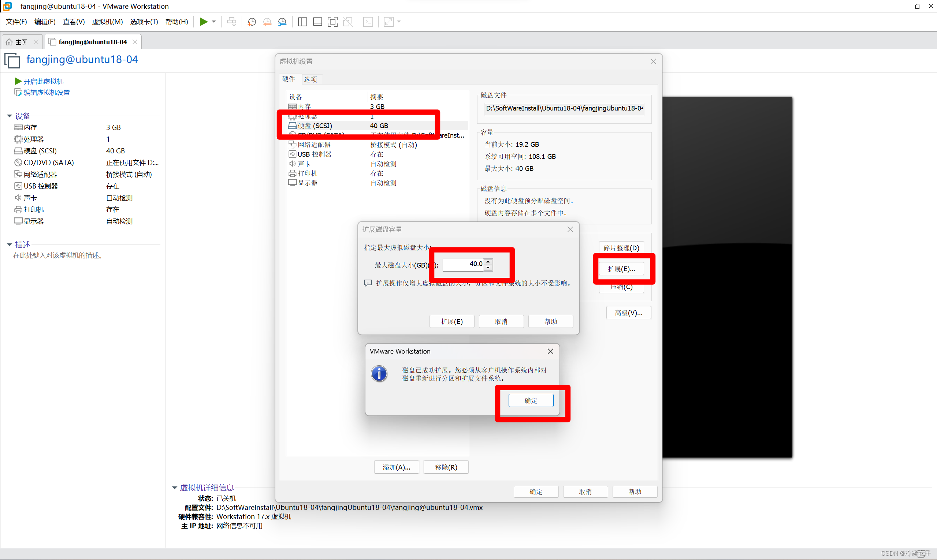Open the stretch display dropdown arrow

(399, 22)
